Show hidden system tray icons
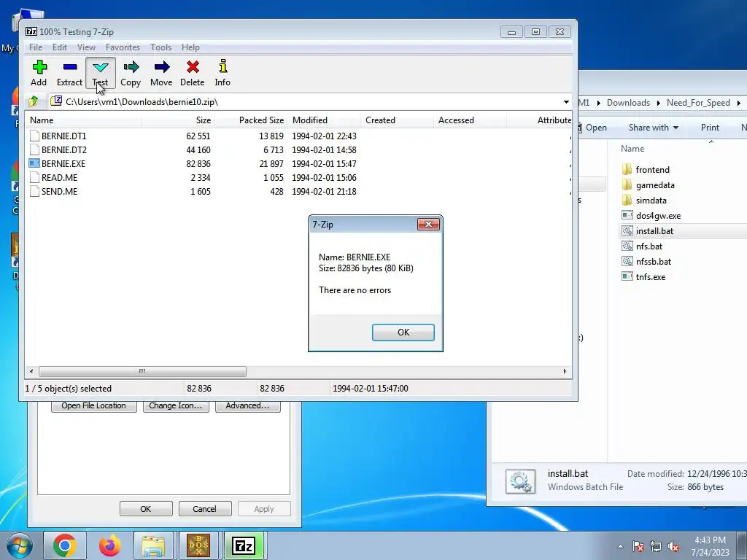The height and width of the screenshot is (560, 747). [620, 547]
